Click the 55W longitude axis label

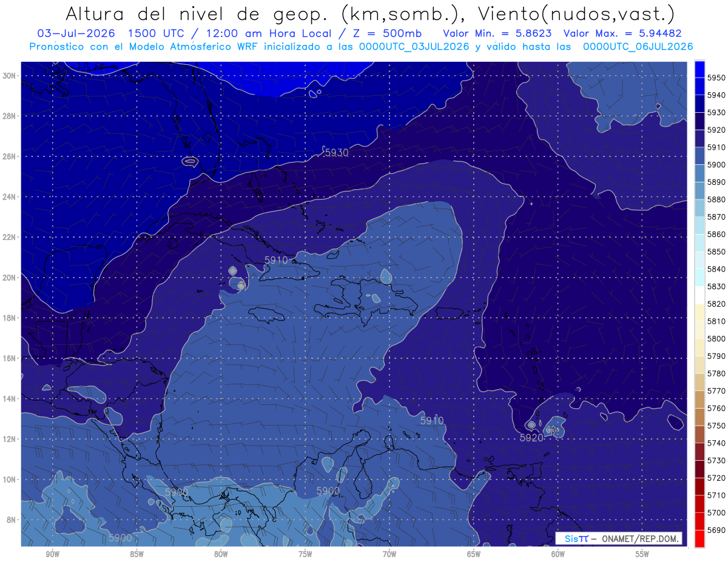point(642,554)
